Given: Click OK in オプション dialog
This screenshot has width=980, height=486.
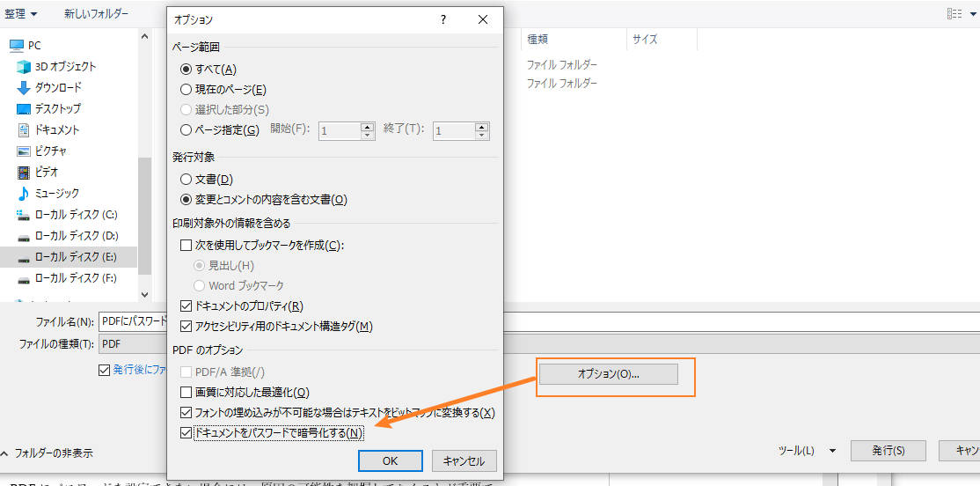Looking at the screenshot, I should pyautogui.click(x=391, y=461).
